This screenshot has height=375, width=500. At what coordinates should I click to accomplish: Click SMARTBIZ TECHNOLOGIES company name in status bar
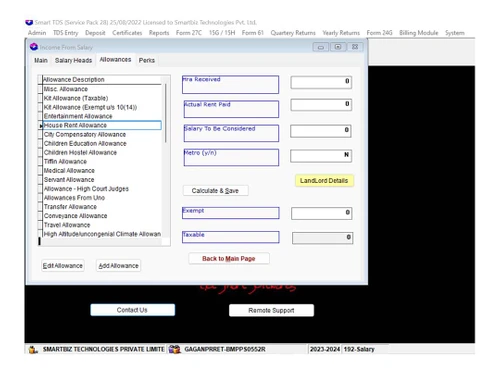coord(103,349)
